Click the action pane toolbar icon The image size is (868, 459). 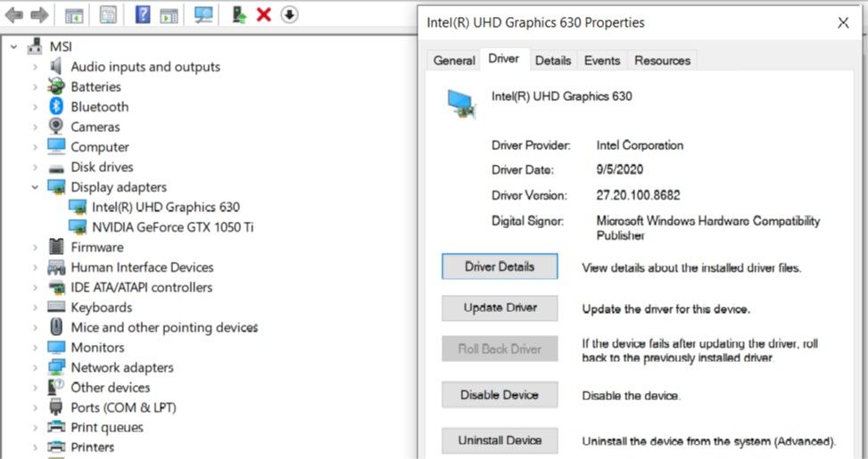(169, 15)
